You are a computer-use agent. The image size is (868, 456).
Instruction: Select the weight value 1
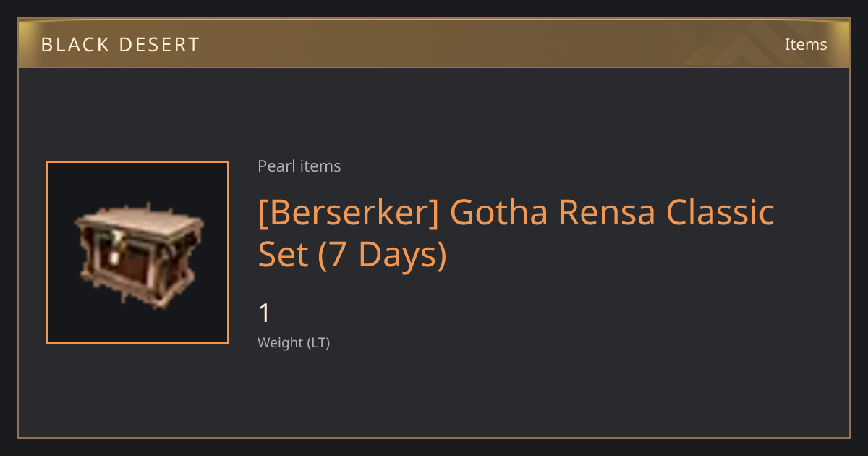[264, 313]
